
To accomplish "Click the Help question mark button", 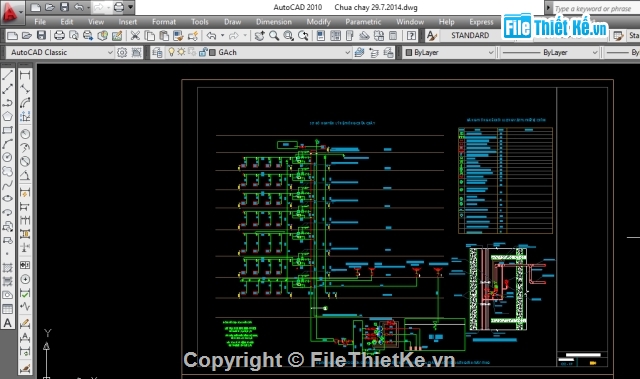I will 411,36.
